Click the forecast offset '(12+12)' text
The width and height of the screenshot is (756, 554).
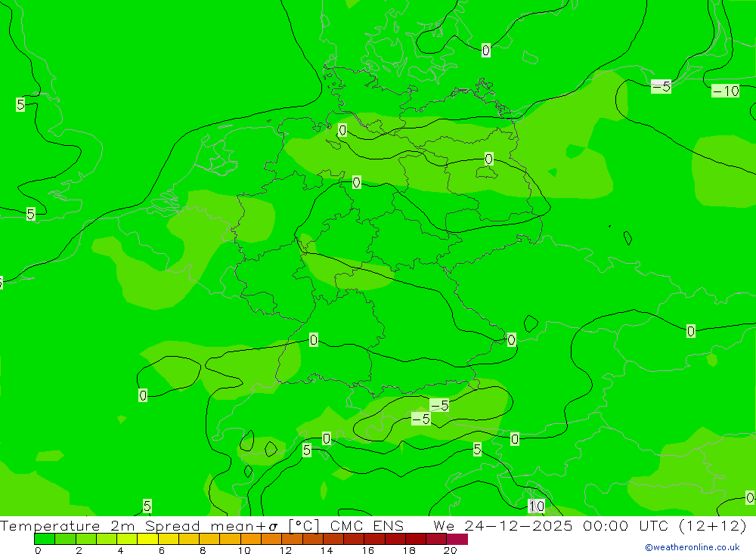coord(713,525)
